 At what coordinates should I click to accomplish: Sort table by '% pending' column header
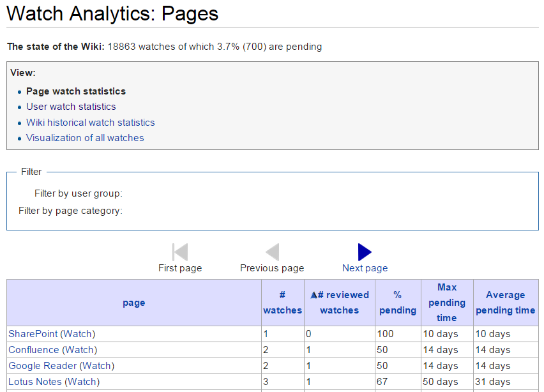(x=398, y=303)
